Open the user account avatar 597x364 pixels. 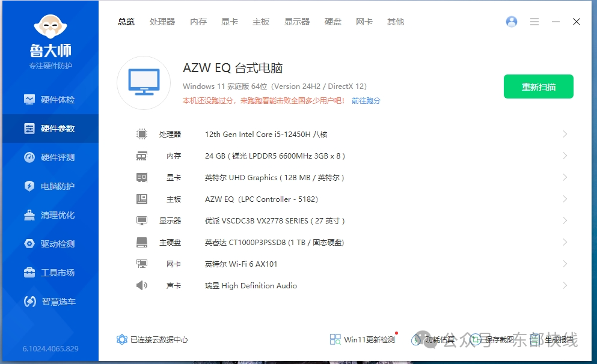[512, 22]
